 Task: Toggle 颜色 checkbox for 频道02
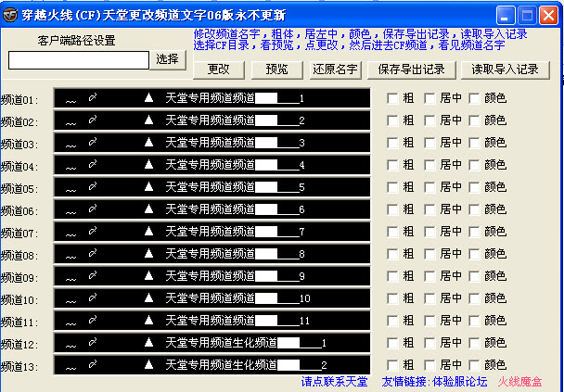tap(474, 120)
